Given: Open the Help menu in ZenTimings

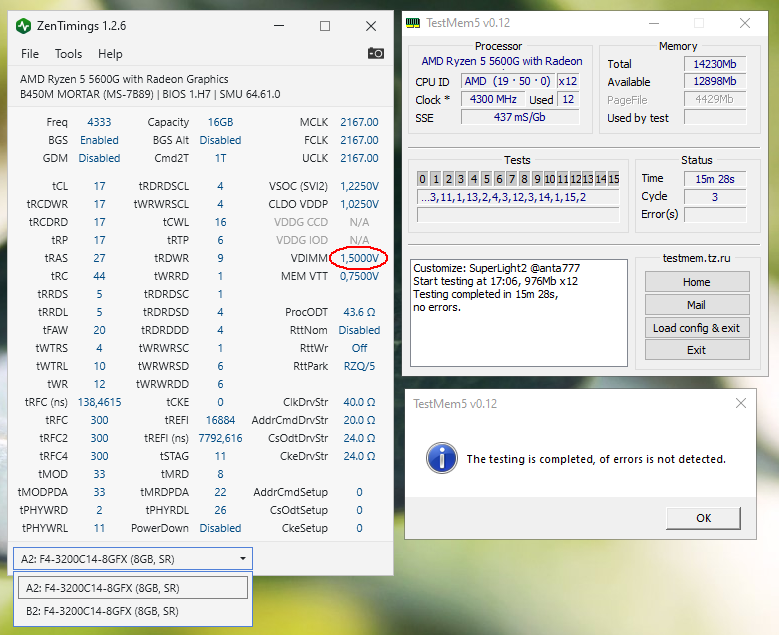Looking at the screenshot, I should (110, 54).
